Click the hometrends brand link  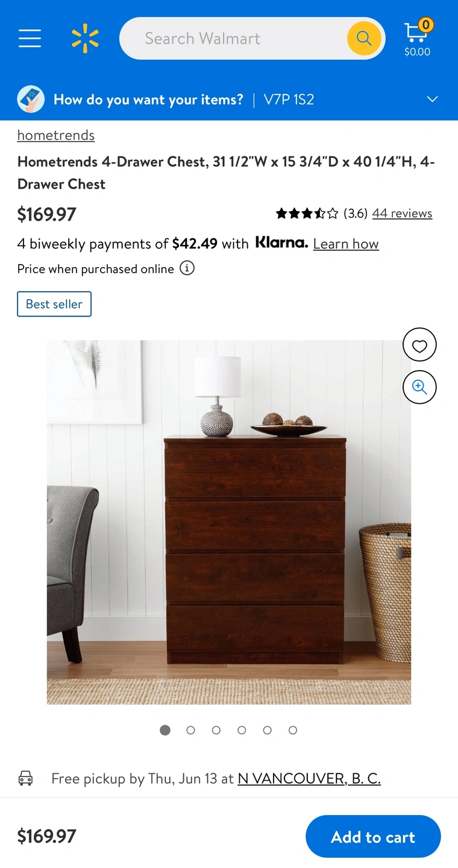click(56, 135)
